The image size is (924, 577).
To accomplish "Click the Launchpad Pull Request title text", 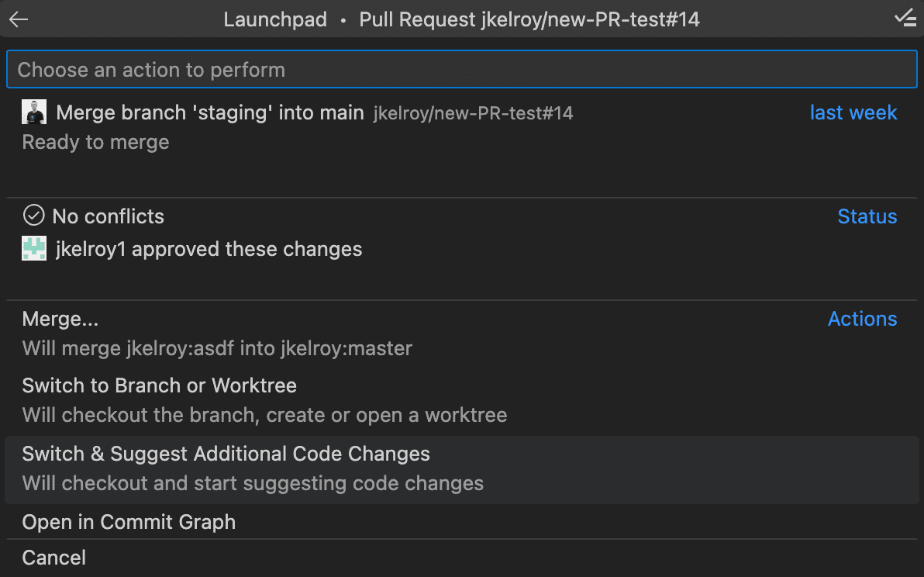I will tap(461, 20).
